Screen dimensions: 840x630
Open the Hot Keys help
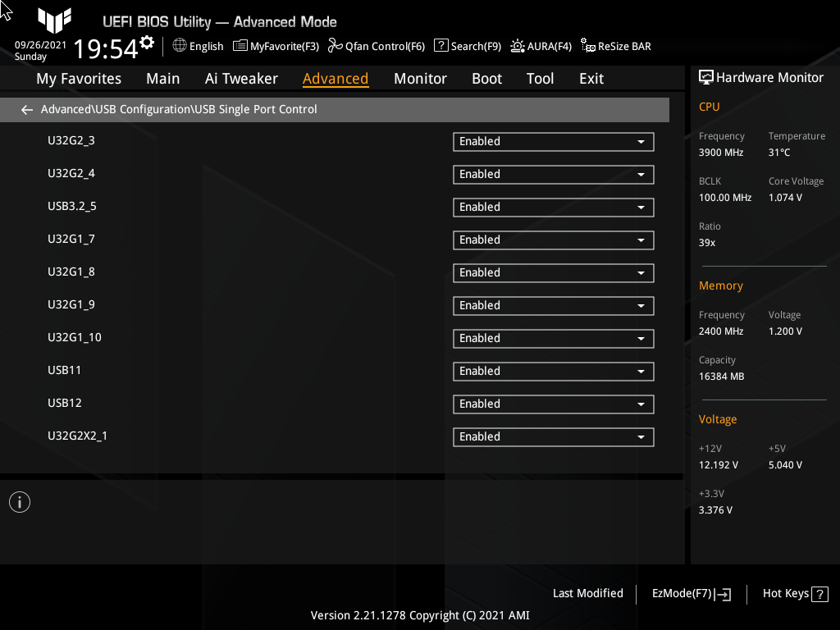(x=794, y=593)
